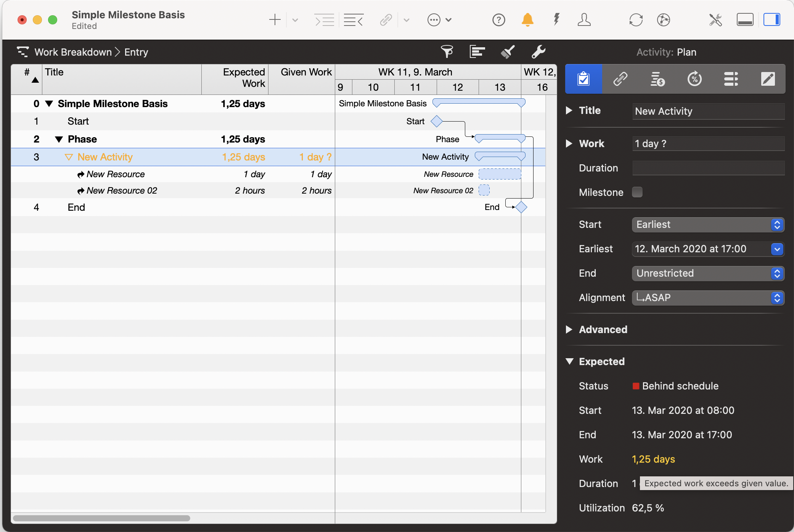Open the Start constraint Earliest dropdown

(708, 224)
